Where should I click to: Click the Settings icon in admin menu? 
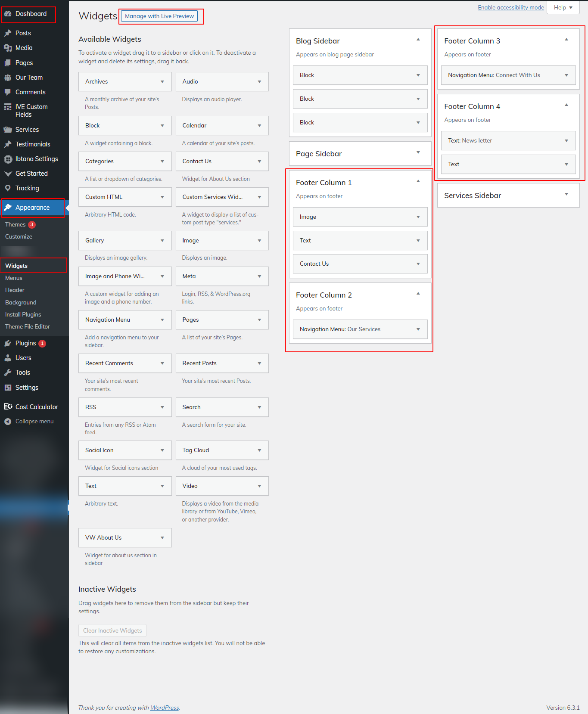(8, 388)
